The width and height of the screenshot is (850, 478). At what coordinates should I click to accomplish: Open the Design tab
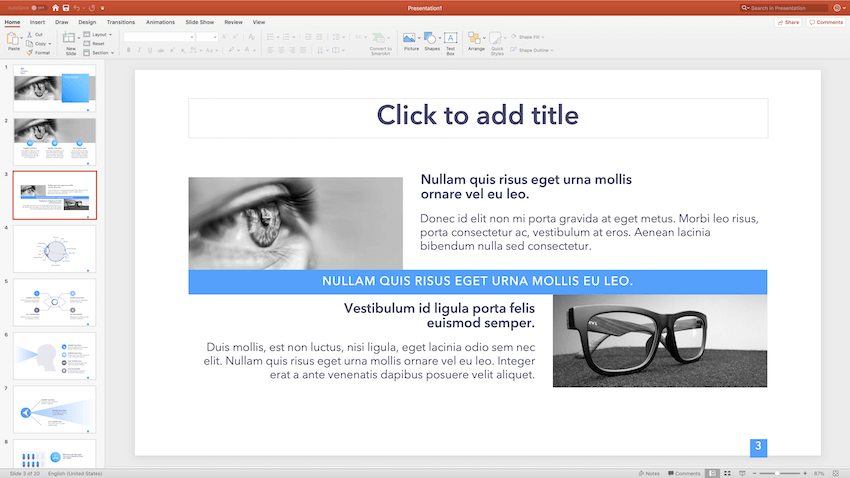(x=87, y=22)
